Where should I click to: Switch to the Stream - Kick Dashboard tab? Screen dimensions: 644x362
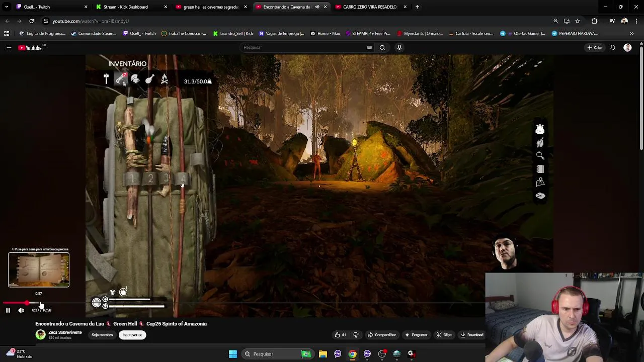(x=131, y=7)
